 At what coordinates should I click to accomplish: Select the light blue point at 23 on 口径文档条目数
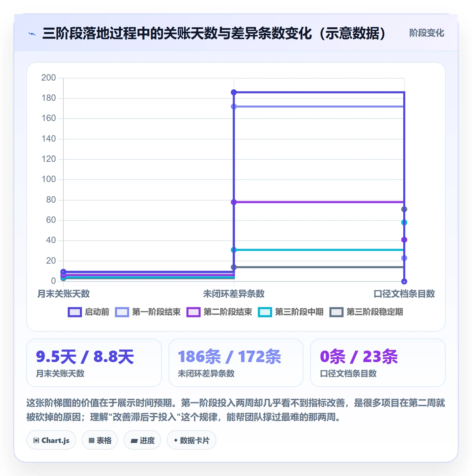(404, 258)
